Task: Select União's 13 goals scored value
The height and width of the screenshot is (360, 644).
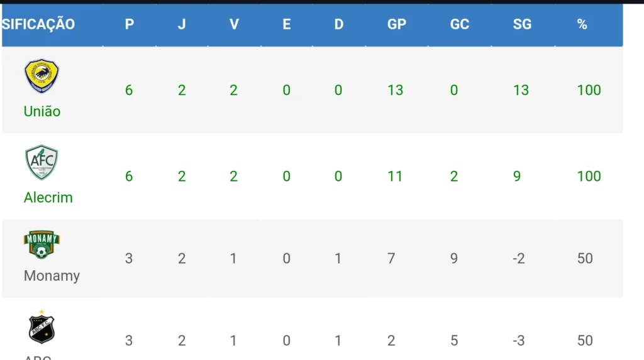Action: 396,90
